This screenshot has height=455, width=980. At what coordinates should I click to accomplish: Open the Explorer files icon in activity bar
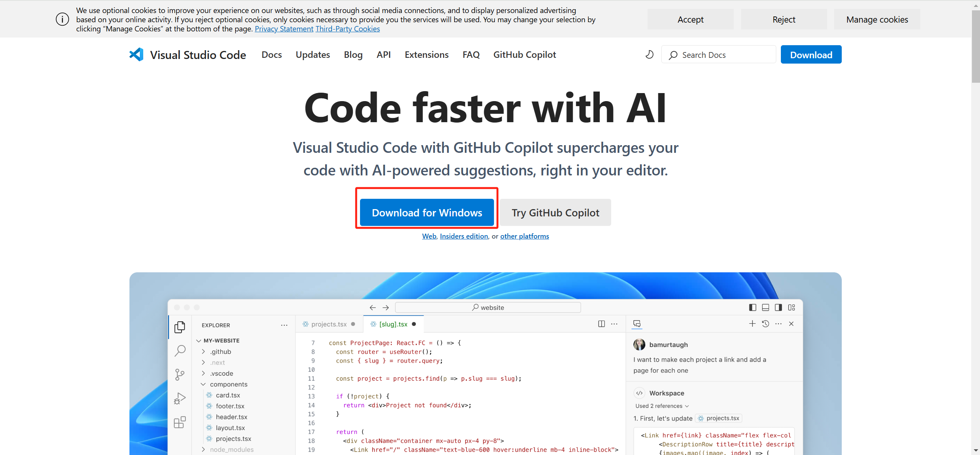pyautogui.click(x=180, y=327)
